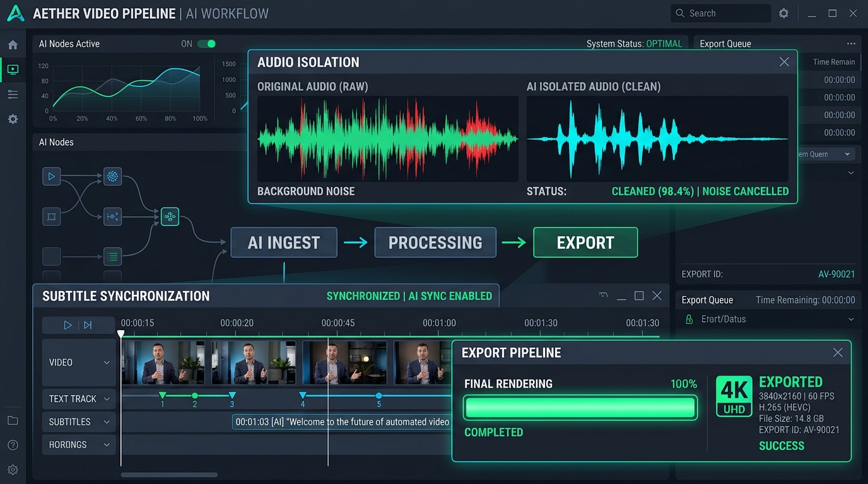Click the AI INGEST stage button
Screen dimensions: 868x484
284,243
